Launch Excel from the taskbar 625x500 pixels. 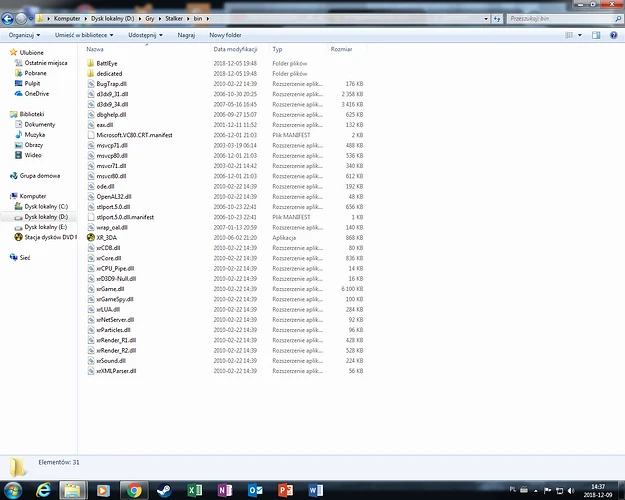coord(195,490)
